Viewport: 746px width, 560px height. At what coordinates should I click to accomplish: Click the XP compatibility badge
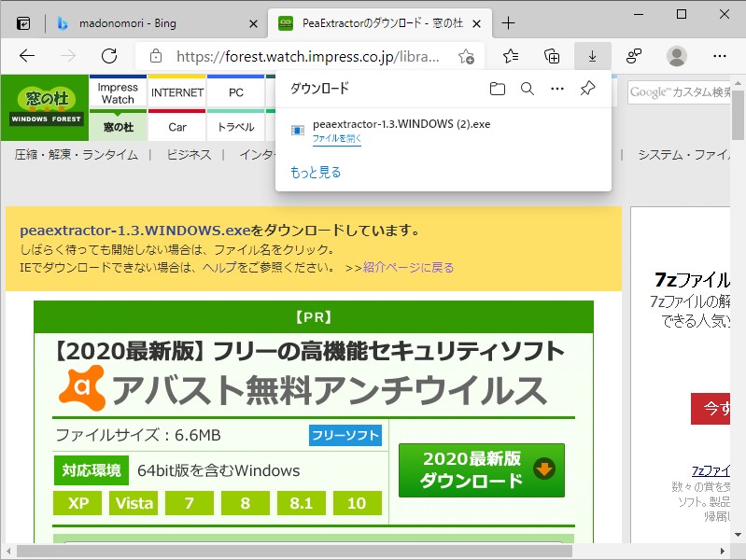(x=77, y=503)
